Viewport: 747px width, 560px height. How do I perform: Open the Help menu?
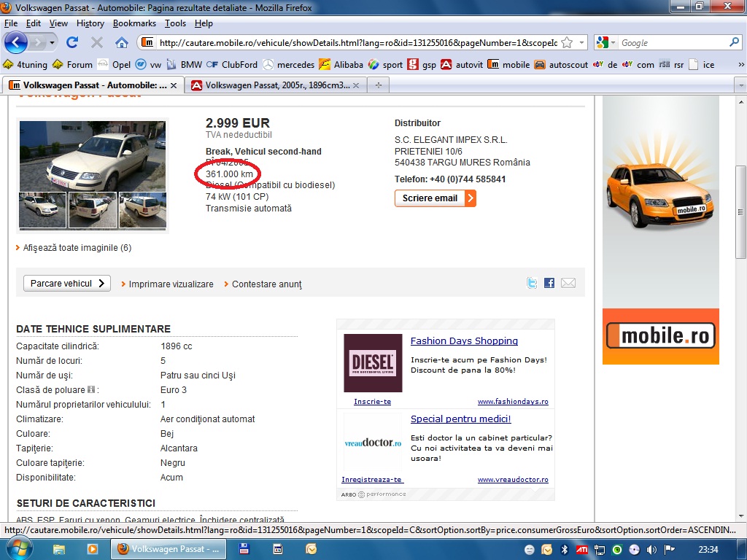(x=204, y=23)
